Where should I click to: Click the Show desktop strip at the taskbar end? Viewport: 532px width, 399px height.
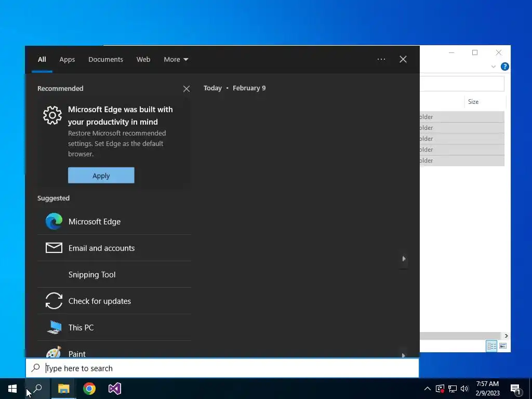click(x=530, y=389)
